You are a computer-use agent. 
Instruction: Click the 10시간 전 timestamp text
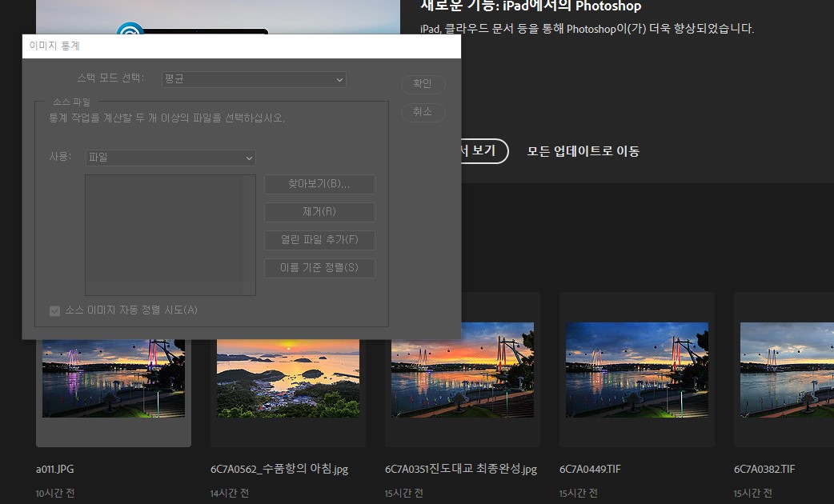[x=54, y=494]
